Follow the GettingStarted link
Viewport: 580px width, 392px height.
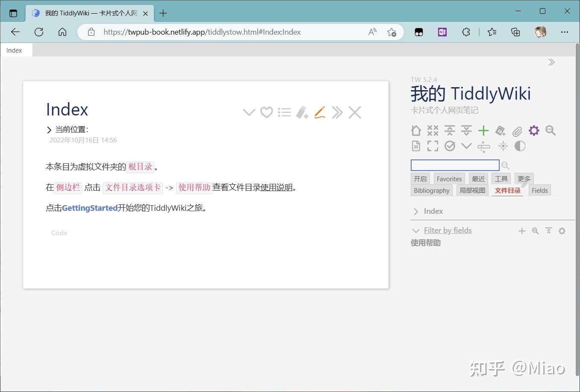[90, 208]
